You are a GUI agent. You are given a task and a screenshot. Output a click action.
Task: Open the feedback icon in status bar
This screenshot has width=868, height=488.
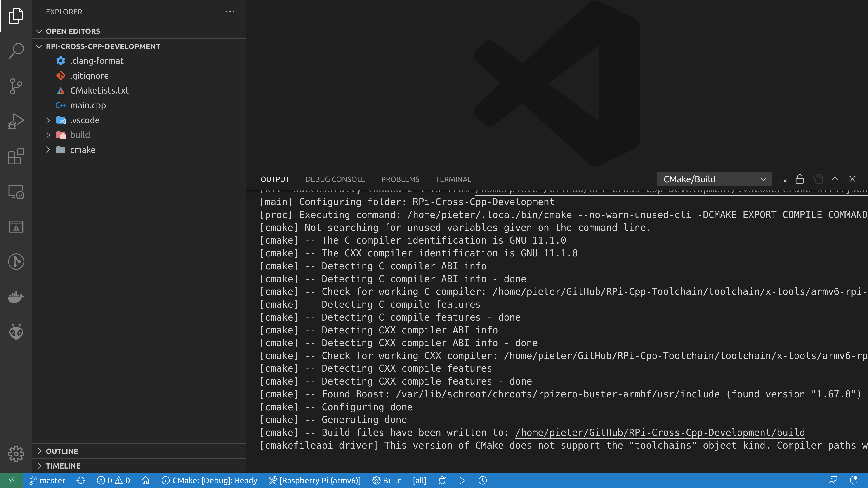point(833,480)
